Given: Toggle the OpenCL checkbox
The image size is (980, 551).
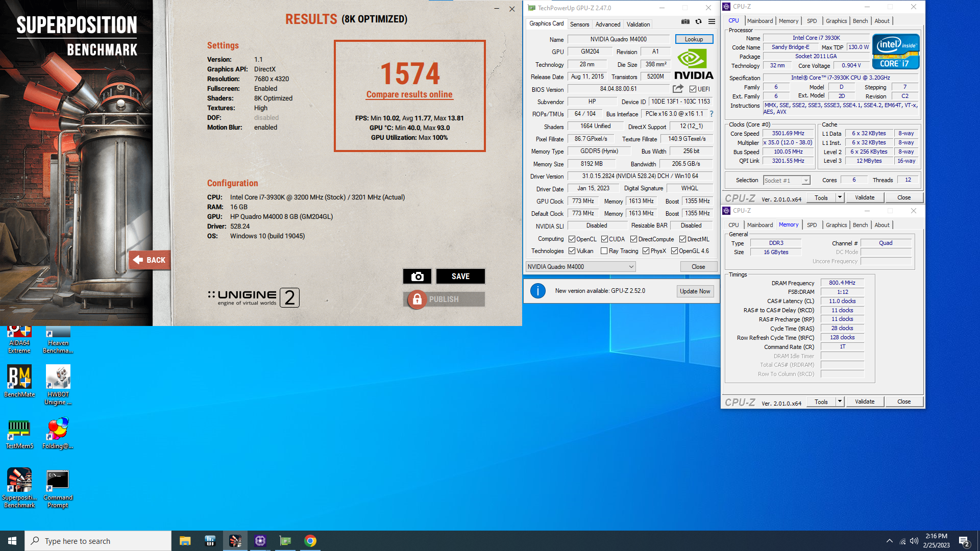Looking at the screenshot, I should pyautogui.click(x=572, y=239).
